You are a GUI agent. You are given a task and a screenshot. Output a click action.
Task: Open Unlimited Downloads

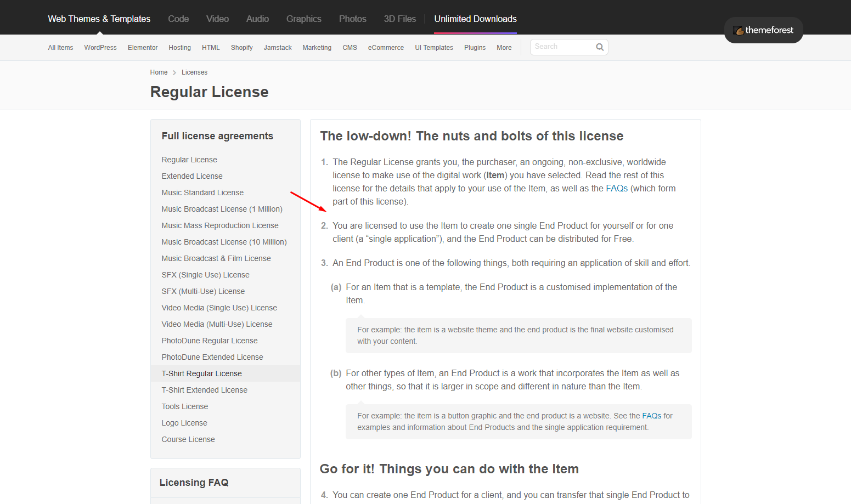click(476, 19)
